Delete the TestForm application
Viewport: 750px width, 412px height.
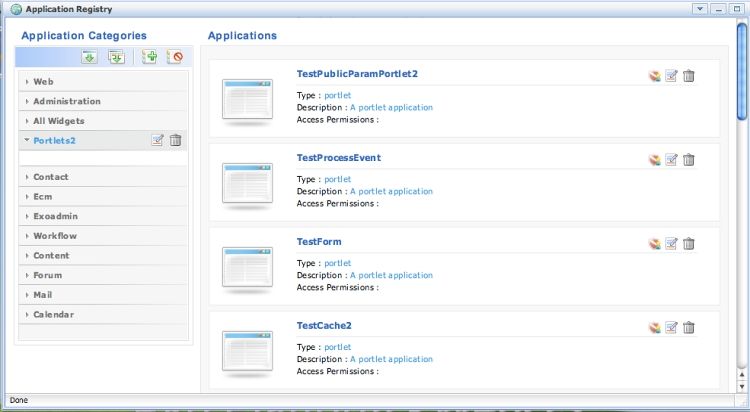[x=688, y=244]
